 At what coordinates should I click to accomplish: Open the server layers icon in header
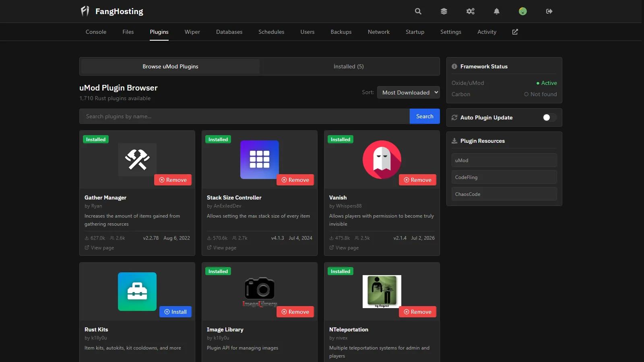[444, 11]
